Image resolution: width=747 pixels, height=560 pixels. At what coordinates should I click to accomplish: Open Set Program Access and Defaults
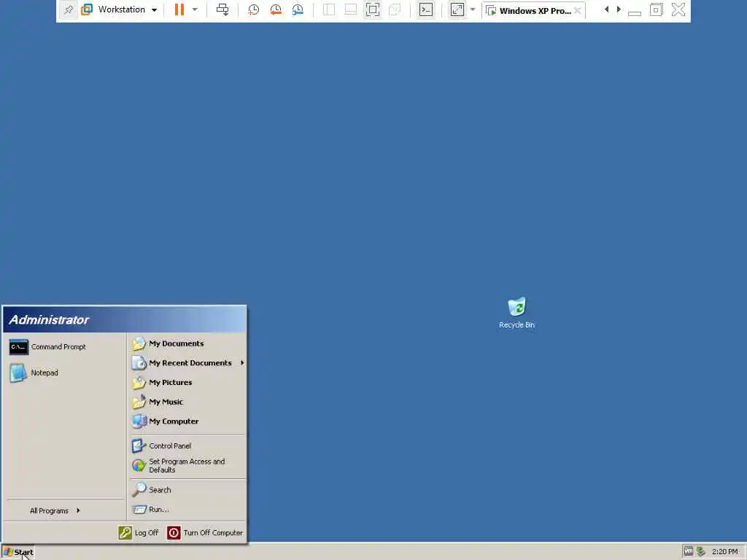point(188,466)
